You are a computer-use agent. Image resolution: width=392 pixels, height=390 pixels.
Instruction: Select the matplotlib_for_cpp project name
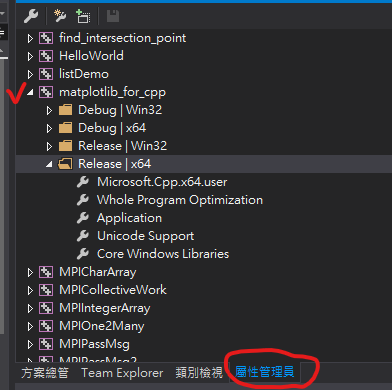(x=112, y=92)
